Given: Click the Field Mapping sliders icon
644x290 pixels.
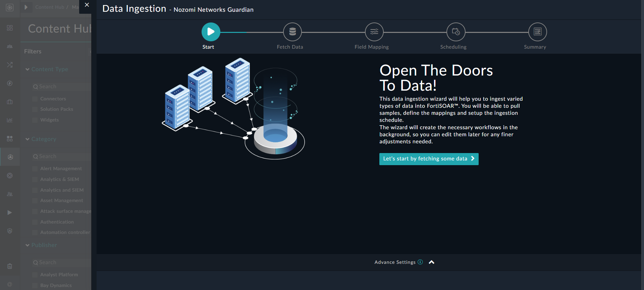Looking at the screenshot, I should click(374, 32).
